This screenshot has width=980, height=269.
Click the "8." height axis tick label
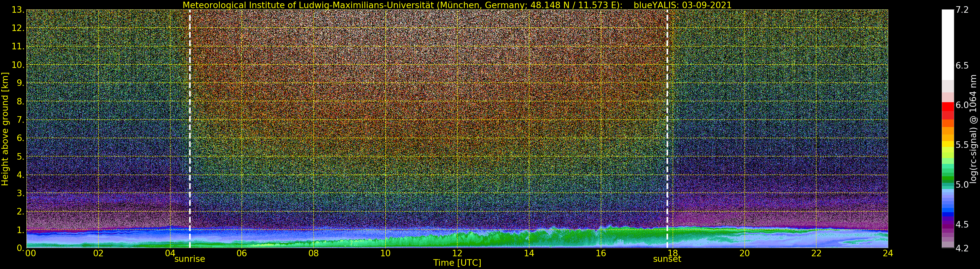coord(20,102)
